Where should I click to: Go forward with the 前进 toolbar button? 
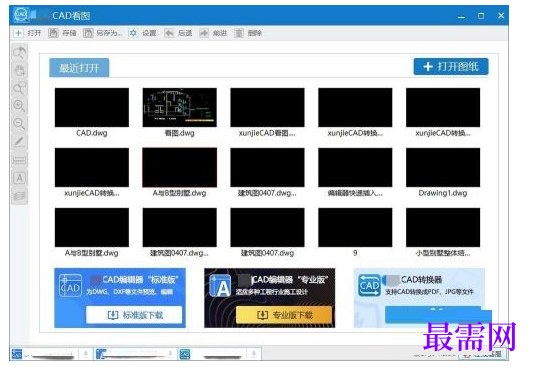pos(213,33)
